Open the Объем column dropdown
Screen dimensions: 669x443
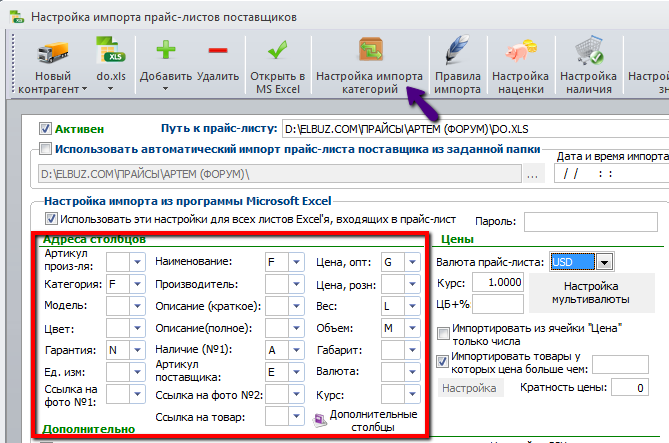pos(412,328)
